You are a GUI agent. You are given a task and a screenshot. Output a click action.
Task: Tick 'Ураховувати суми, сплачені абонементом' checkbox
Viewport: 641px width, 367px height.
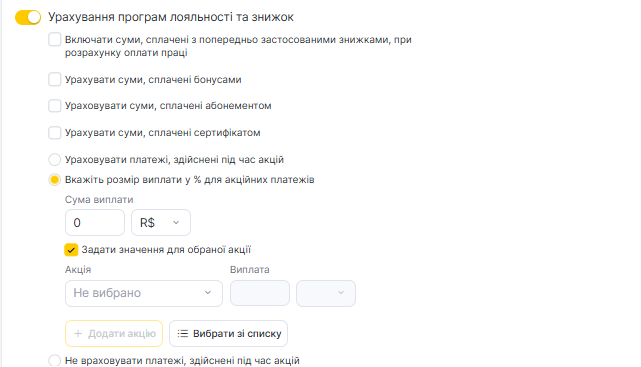pos(55,106)
